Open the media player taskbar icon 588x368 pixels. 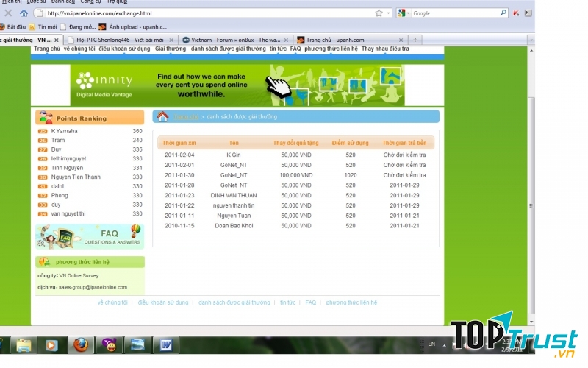(x=51, y=344)
